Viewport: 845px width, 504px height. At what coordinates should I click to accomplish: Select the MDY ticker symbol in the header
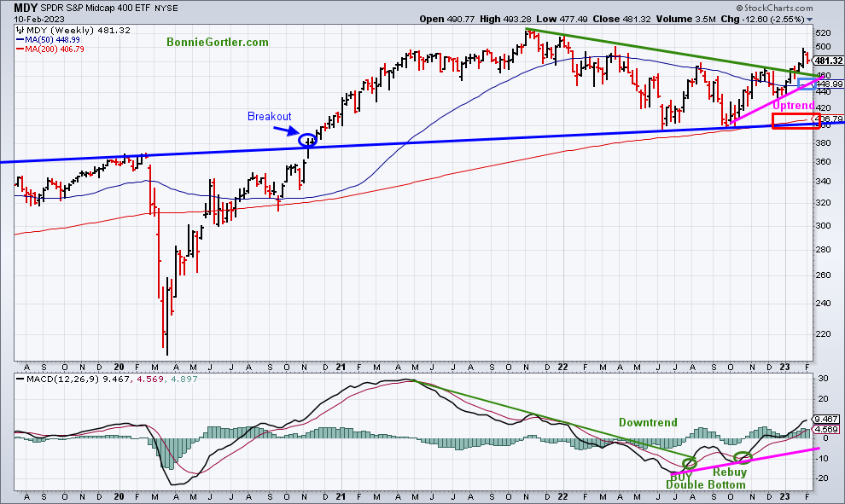25,8
